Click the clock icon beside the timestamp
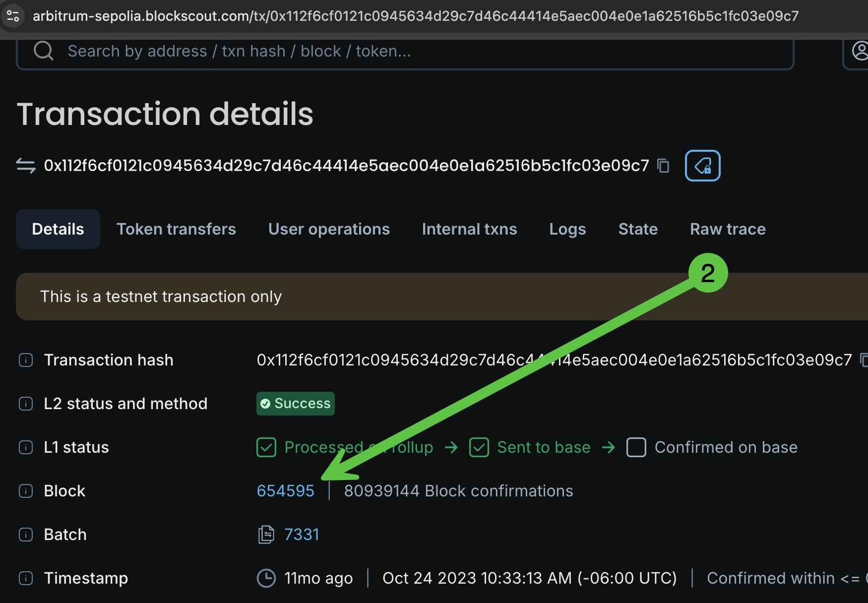This screenshot has width=868, height=603. pos(266,578)
